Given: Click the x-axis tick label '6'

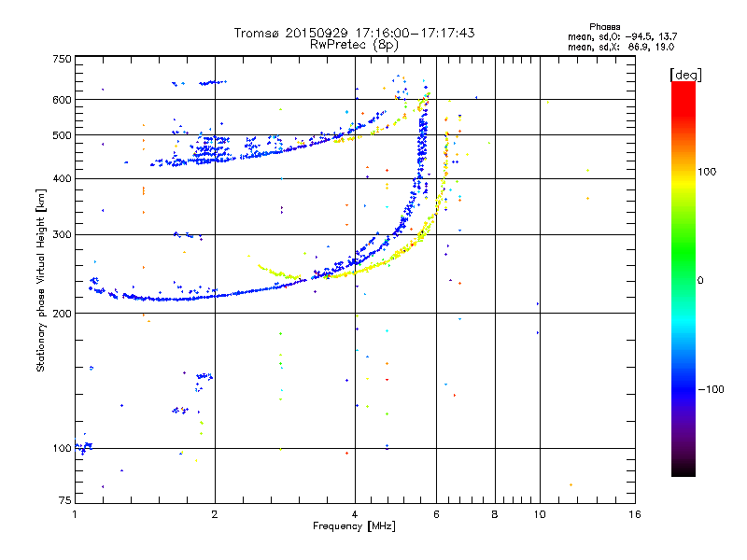Looking at the screenshot, I should pos(436,514).
